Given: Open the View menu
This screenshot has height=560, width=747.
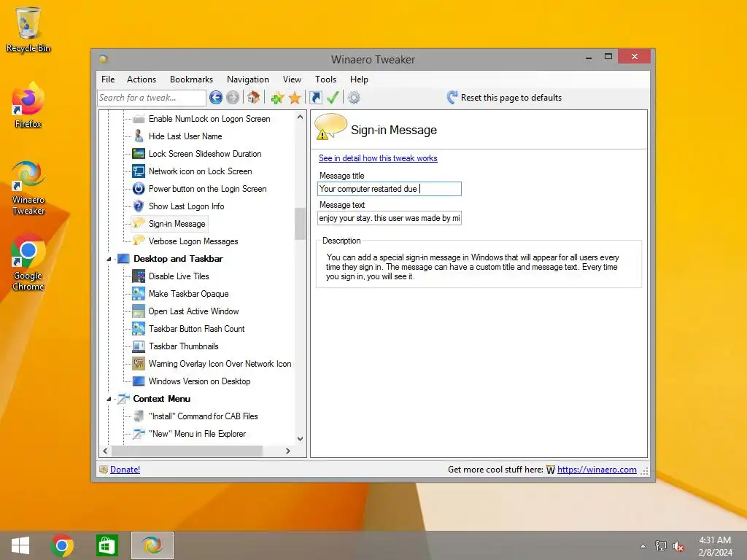Looking at the screenshot, I should click(292, 79).
